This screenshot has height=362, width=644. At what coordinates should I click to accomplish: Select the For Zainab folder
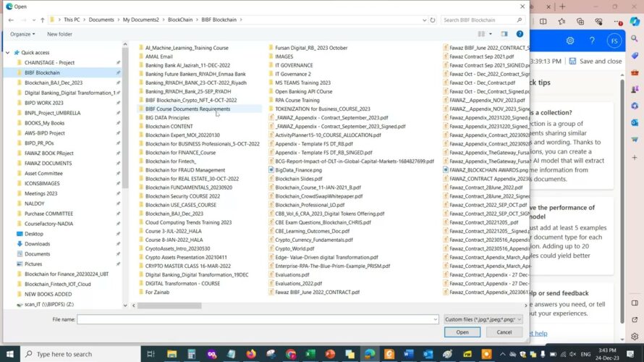157,292
